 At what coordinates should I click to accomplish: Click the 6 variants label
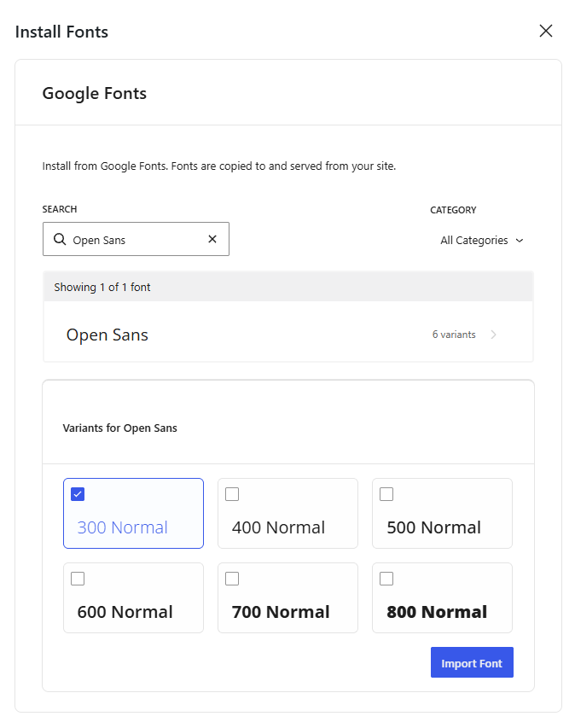pos(454,335)
